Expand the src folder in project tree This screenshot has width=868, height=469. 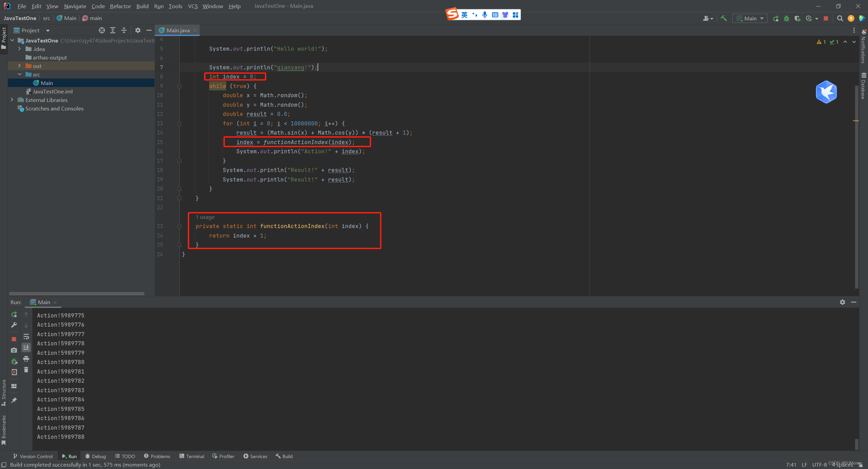click(x=19, y=74)
